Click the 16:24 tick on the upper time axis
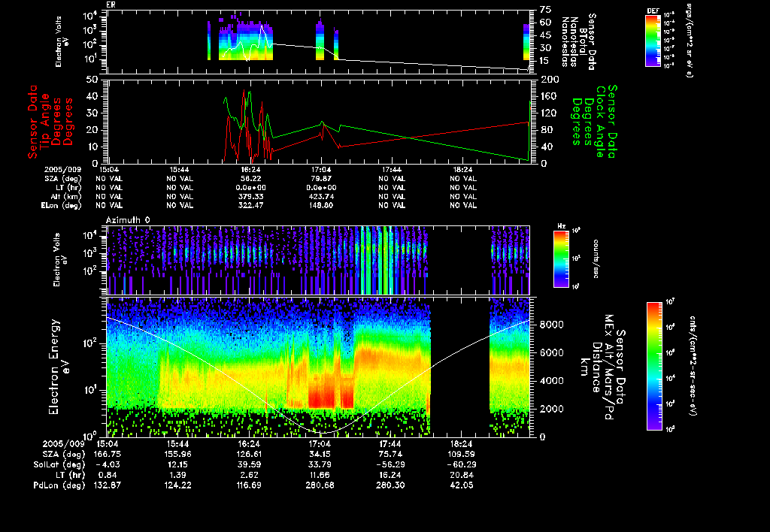 point(250,170)
